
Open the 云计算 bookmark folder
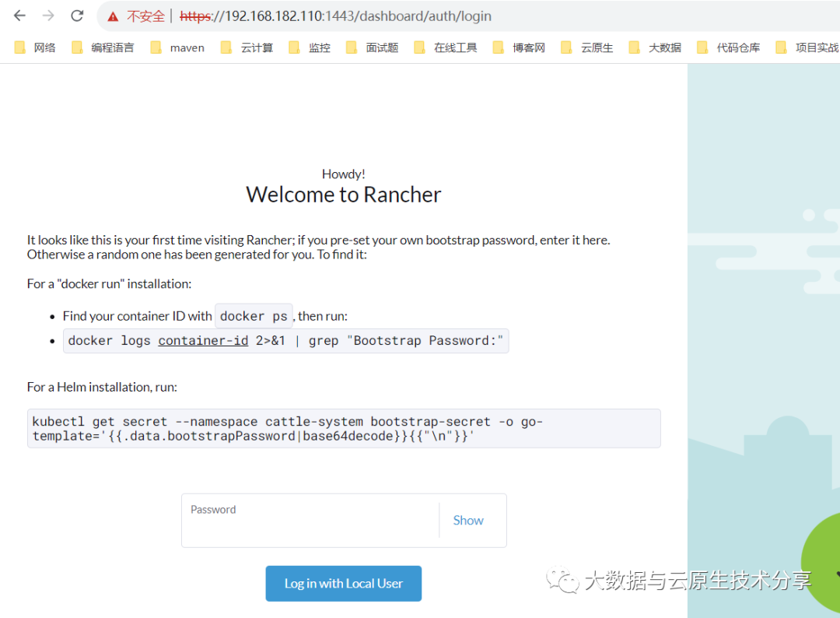tap(247, 47)
